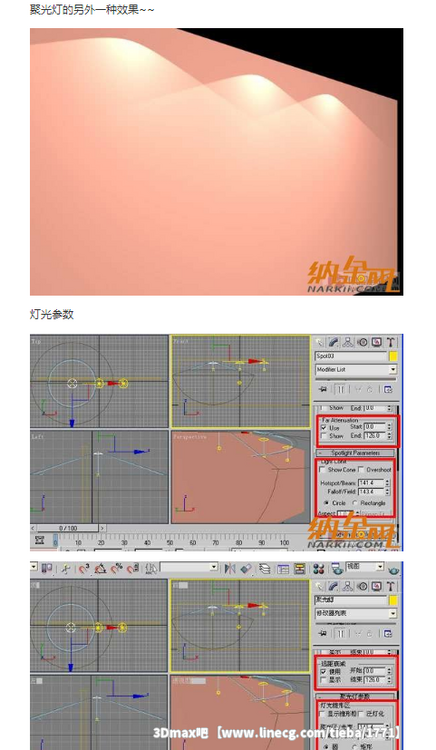
Task: Click Pin Stack icon below Modifier List
Action: pyautogui.click(x=323, y=389)
